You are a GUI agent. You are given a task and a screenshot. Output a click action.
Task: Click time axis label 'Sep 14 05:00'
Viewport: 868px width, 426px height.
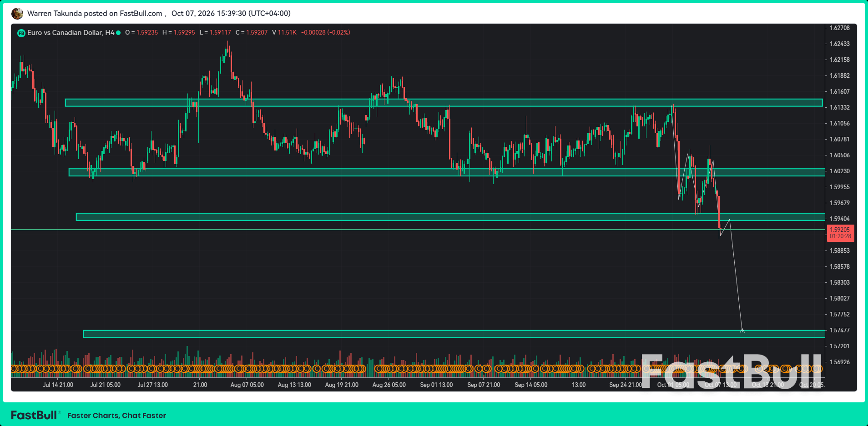click(531, 385)
